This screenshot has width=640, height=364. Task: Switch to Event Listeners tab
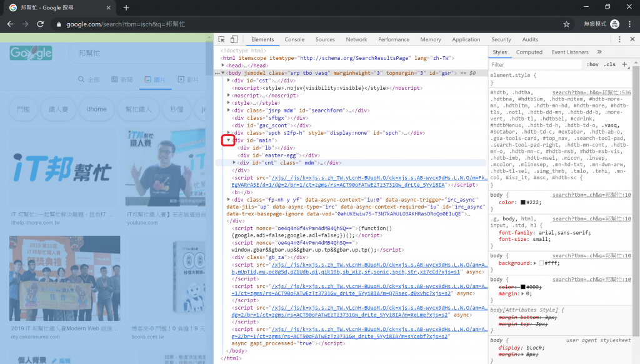[x=570, y=52]
